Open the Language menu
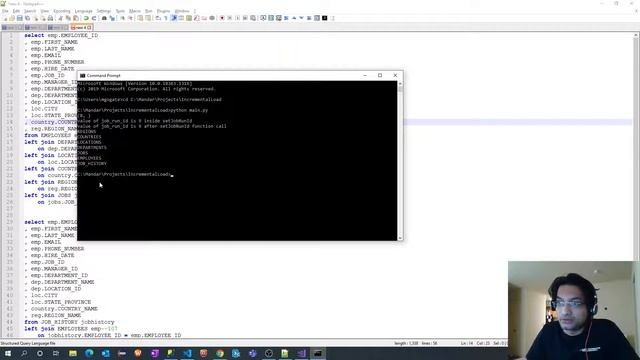 [84, 11]
